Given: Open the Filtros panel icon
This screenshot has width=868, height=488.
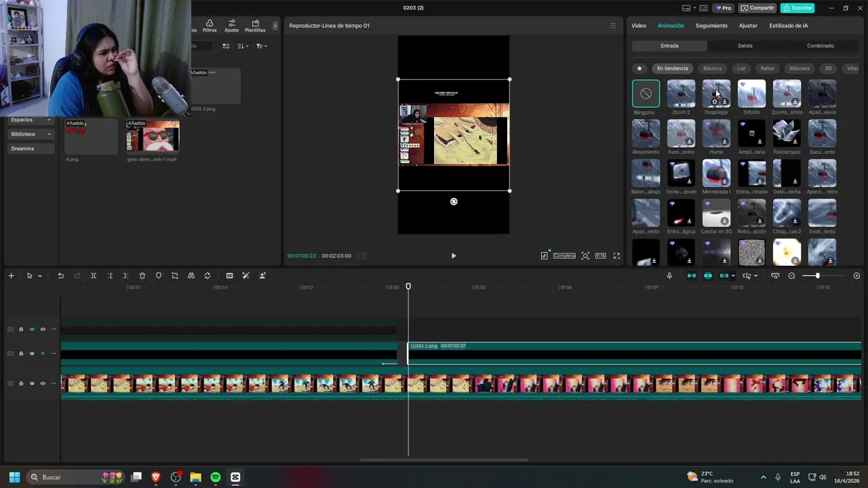Looking at the screenshot, I should [x=210, y=26].
